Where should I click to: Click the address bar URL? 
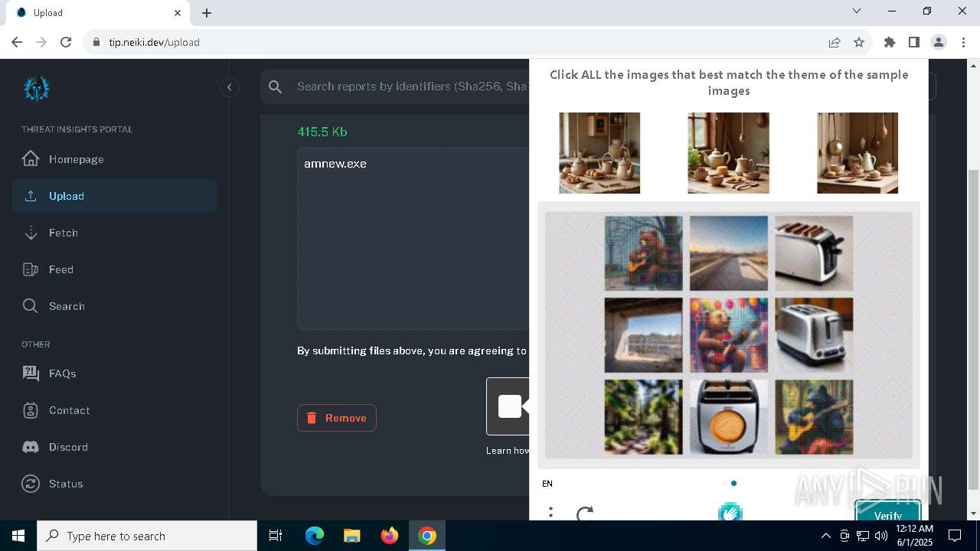coord(154,42)
